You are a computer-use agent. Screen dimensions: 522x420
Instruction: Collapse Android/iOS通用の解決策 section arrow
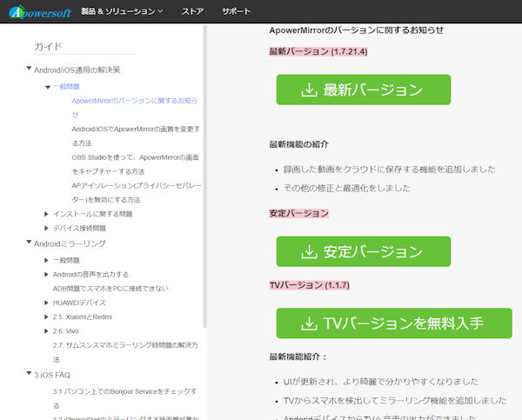(x=29, y=68)
